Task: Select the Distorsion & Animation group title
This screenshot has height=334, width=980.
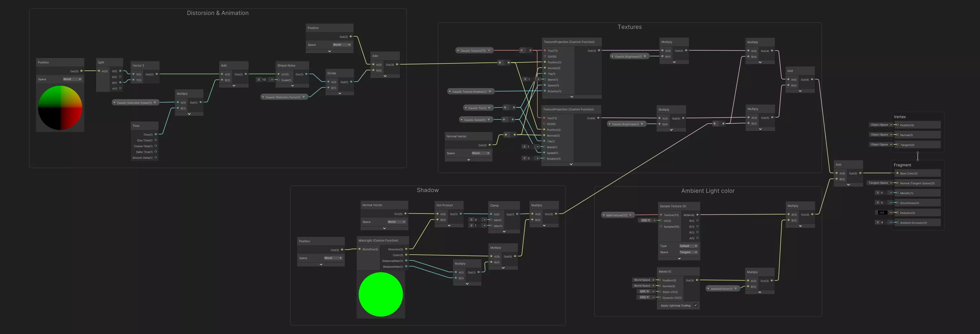Action: [217, 13]
